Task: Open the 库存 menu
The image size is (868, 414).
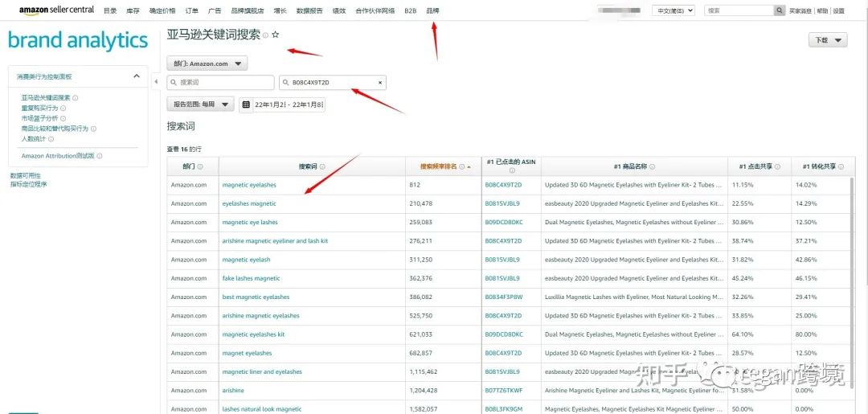Action: point(133,10)
